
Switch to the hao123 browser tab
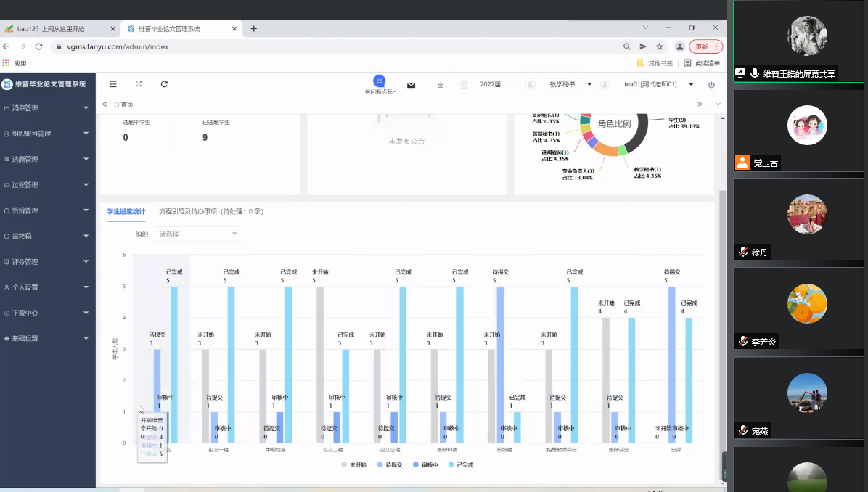click(x=58, y=29)
